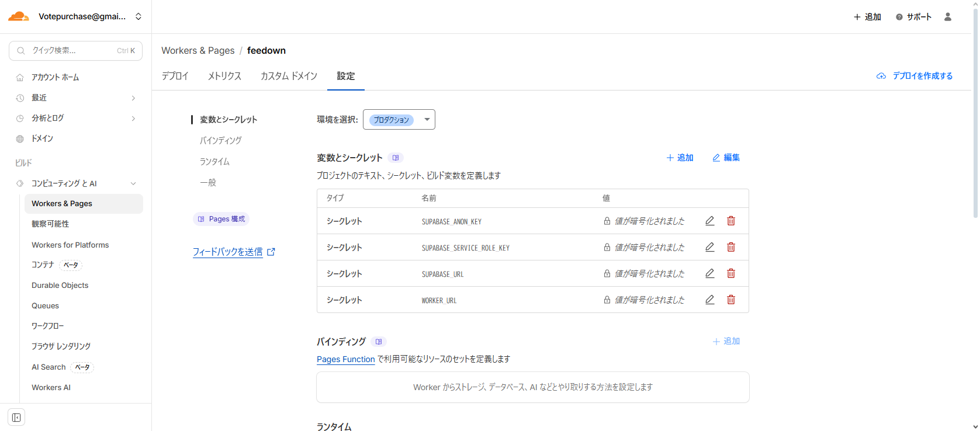
Task: Click the quick search field
Action: 75,51
